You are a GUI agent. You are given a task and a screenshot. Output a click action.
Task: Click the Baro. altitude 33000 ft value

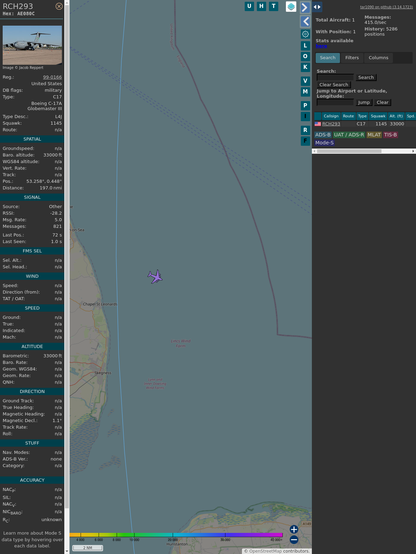click(x=52, y=155)
